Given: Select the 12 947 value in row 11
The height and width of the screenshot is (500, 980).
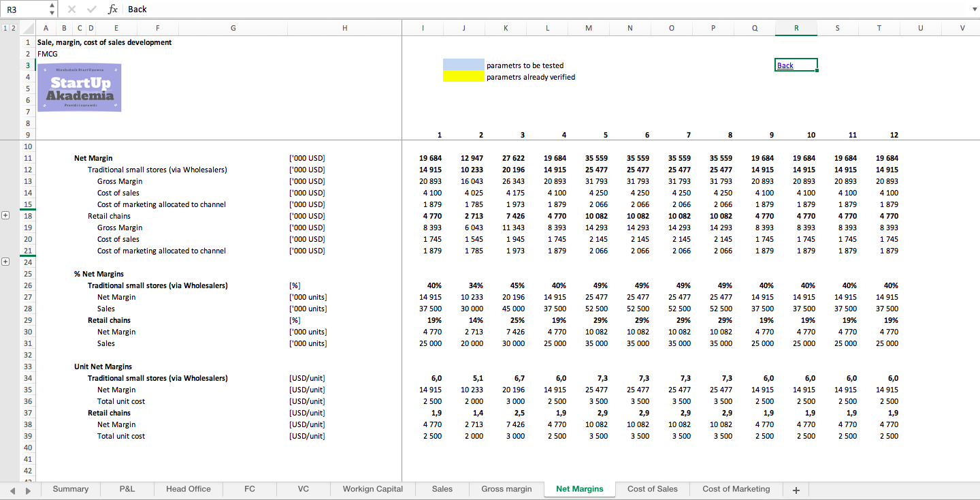Looking at the screenshot, I should tap(472, 158).
